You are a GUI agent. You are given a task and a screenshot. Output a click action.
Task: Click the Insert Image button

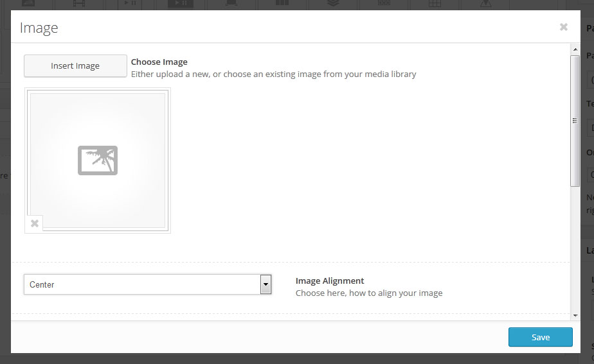tap(75, 66)
